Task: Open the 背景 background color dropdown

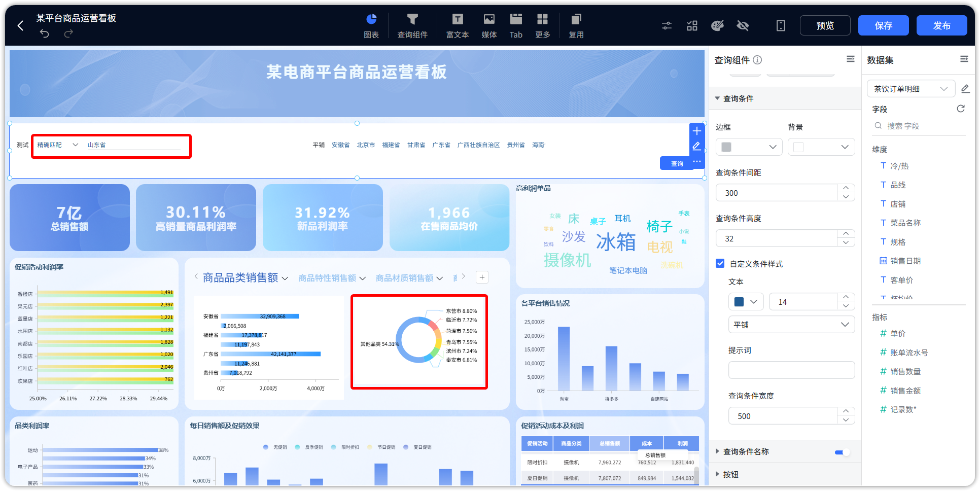Action: coord(821,147)
